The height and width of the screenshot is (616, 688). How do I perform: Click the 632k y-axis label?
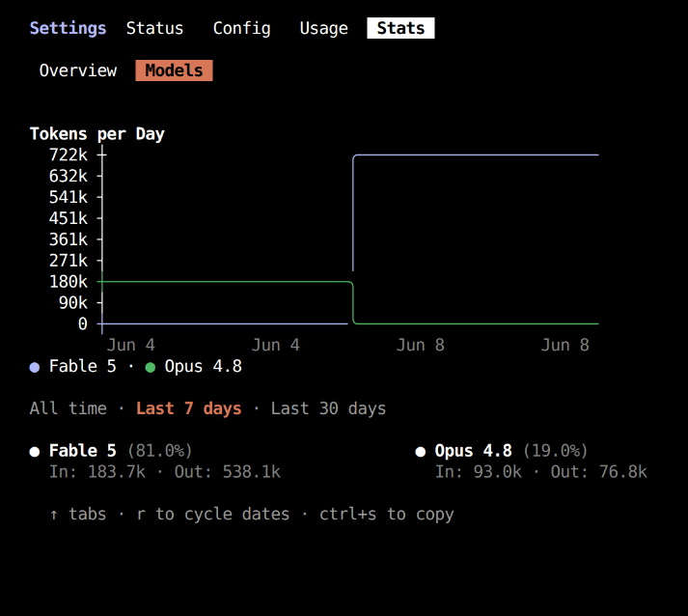coord(68,176)
